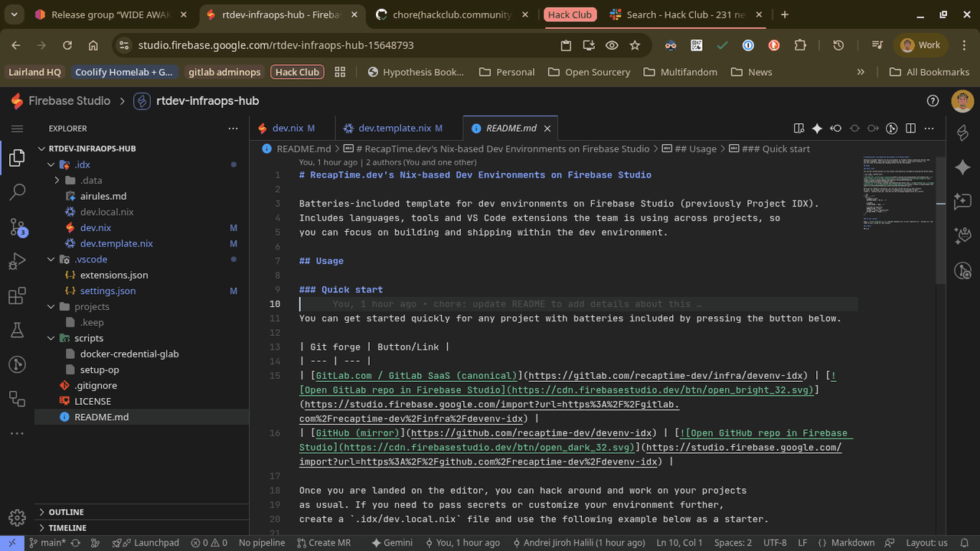Toggle the hamburger menu in activity bar
Image resolution: width=980 pixels, height=551 pixels.
17,129
